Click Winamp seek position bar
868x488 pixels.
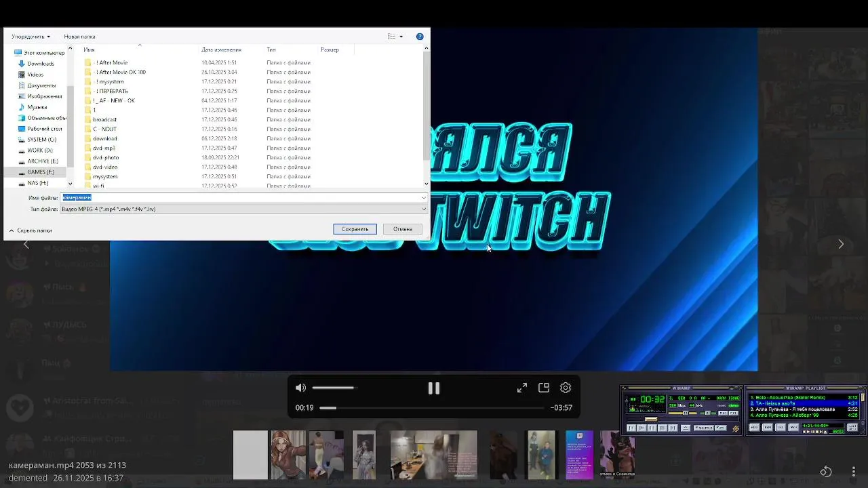tap(683, 420)
